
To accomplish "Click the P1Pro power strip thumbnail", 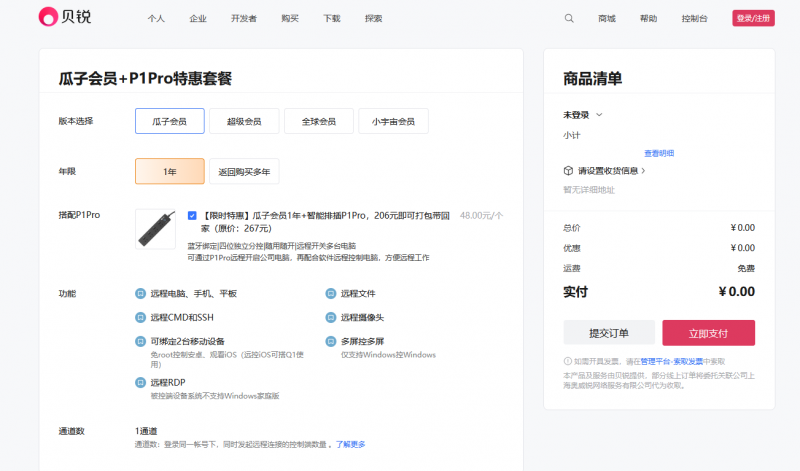I will click(156, 229).
